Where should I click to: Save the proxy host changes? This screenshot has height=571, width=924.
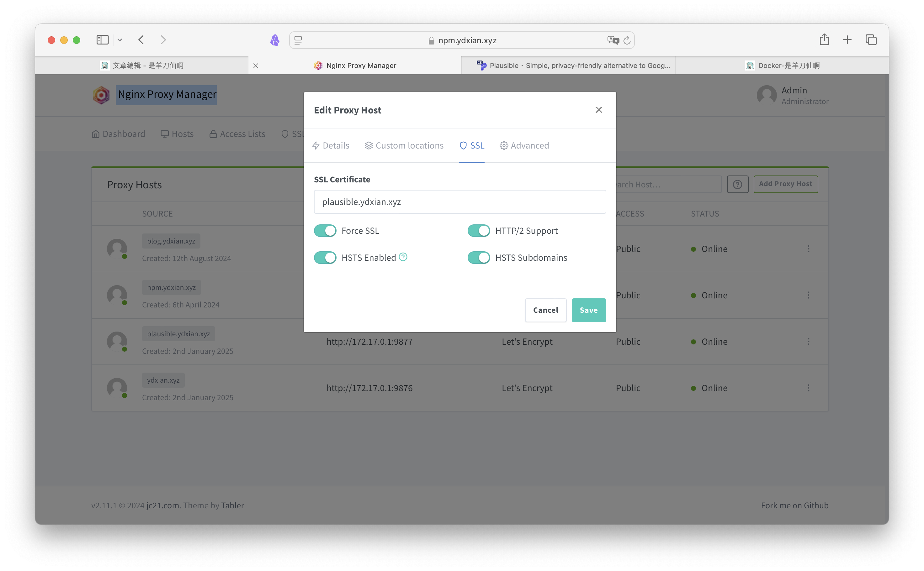pos(588,310)
